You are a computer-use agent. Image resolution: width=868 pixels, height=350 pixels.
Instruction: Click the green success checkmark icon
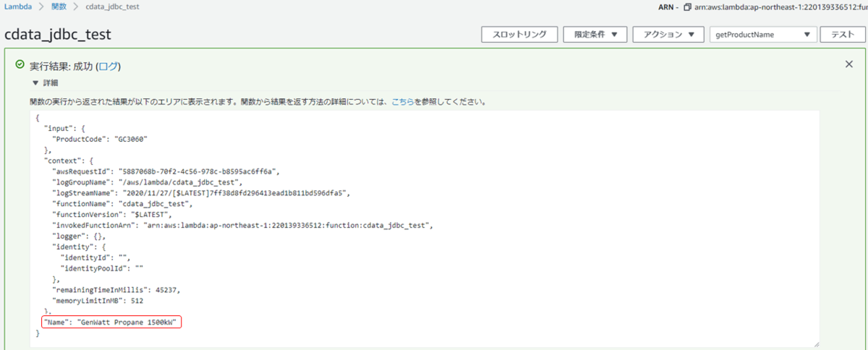tap(20, 65)
